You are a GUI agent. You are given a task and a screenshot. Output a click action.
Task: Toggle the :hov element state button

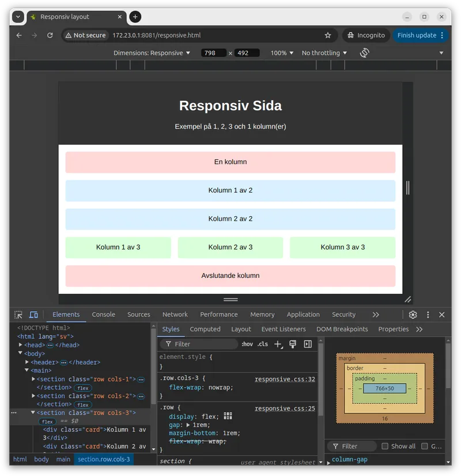point(247,344)
